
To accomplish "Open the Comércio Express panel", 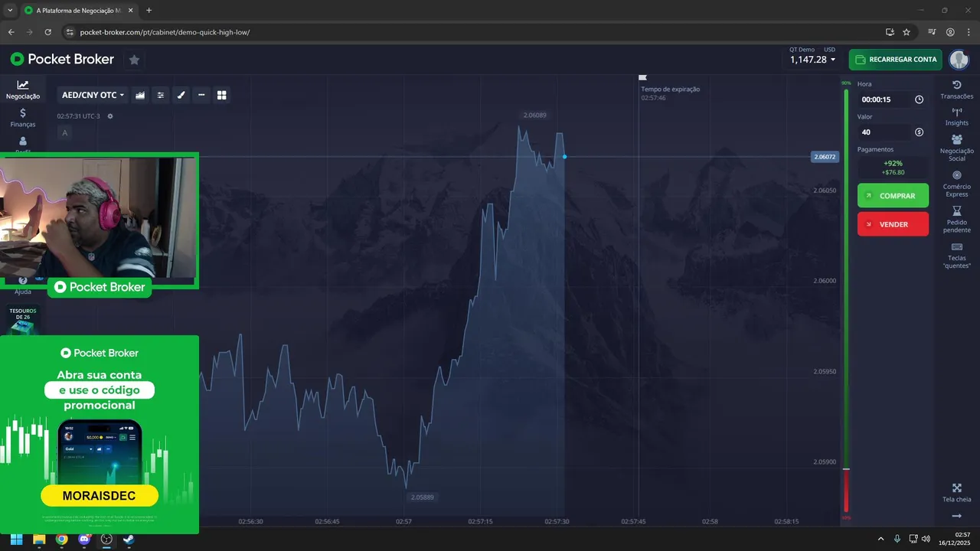I will [956, 184].
